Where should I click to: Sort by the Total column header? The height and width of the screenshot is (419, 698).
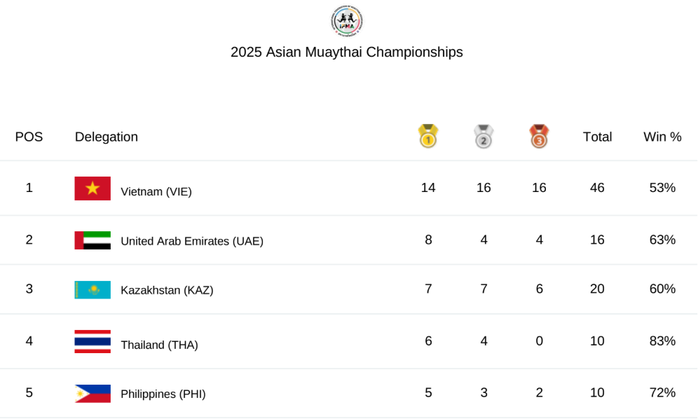pyautogui.click(x=597, y=137)
